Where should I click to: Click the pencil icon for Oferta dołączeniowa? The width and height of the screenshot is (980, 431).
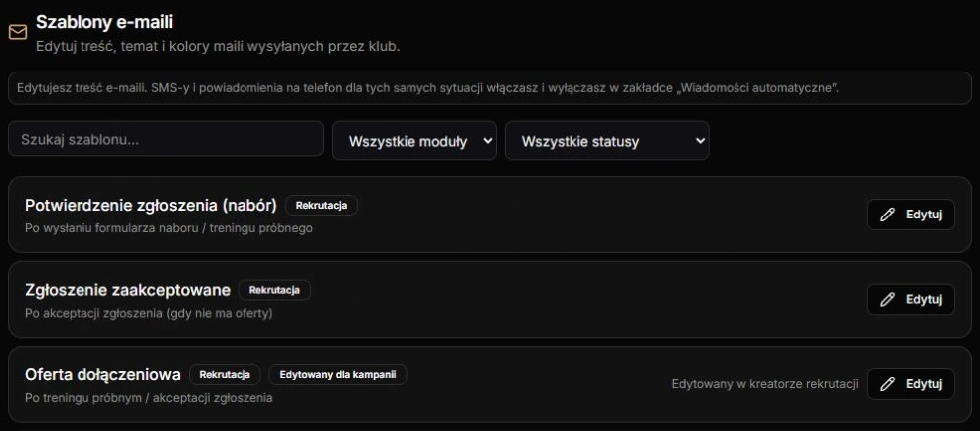click(887, 384)
